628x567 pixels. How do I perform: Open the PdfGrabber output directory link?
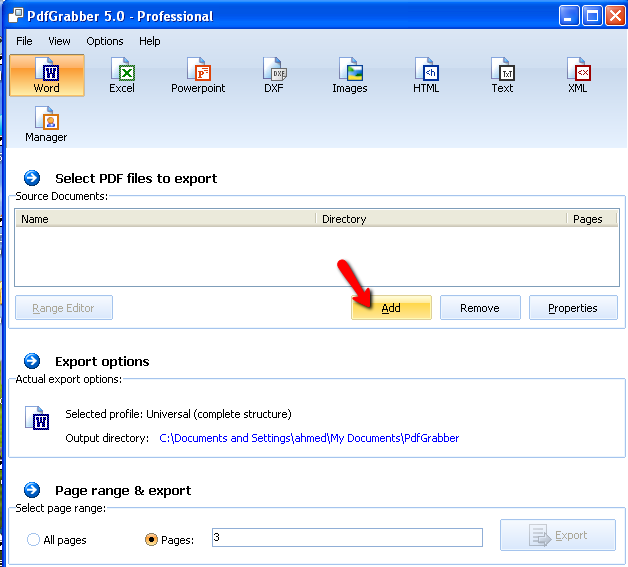(x=309, y=438)
